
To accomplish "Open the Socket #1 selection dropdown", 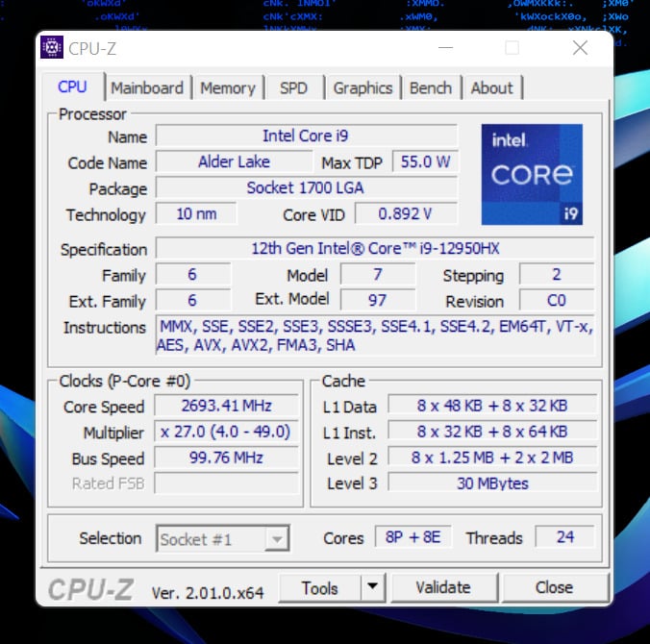I will click(x=223, y=538).
